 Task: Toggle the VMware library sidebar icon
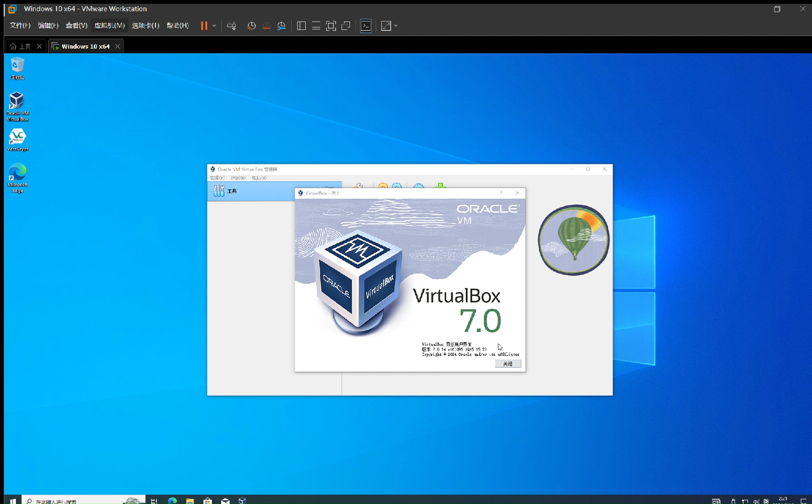[301, 26]
